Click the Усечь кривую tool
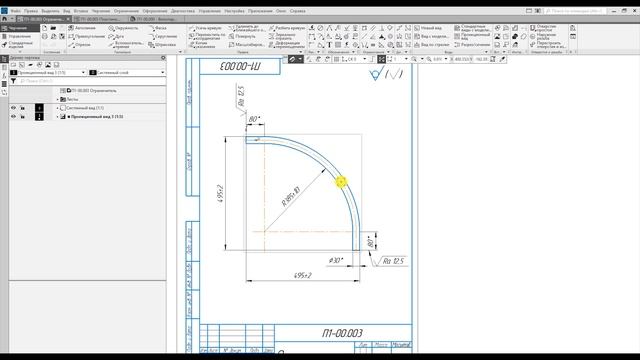The width and height of the screenshot is (640, 360). [x=205, y=28]
